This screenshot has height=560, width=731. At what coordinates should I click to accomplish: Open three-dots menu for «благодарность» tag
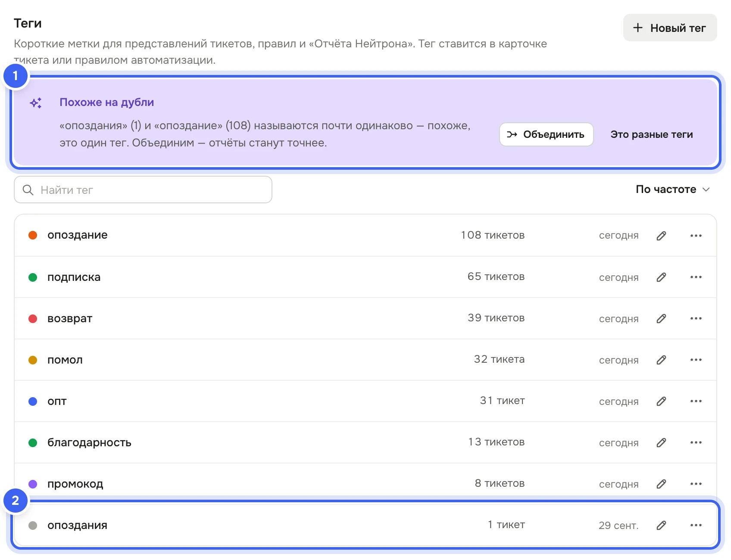pyautogui.click(x=696, y=442)
